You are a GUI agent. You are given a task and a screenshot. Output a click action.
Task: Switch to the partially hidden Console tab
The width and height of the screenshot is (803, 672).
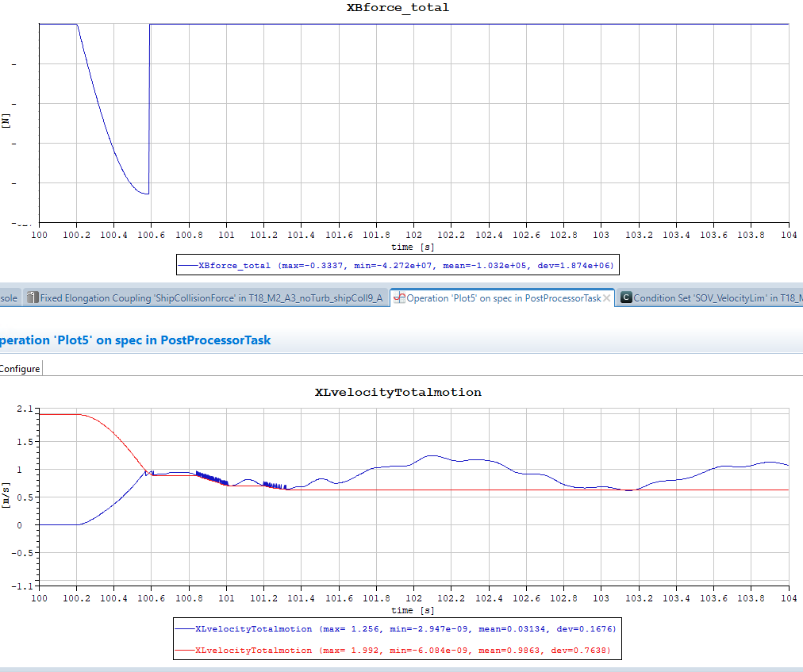pyautogui.click(x=8, y=298)
